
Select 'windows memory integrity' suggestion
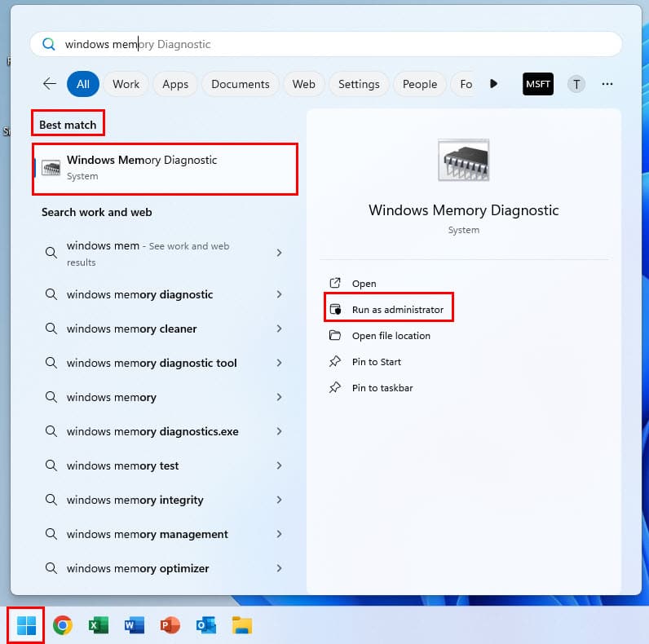click(135, 500)
